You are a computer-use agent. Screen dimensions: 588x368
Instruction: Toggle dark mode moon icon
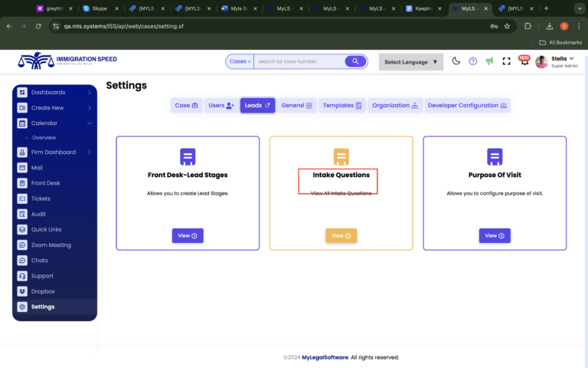pyautogui.click(x=456, y=61)
